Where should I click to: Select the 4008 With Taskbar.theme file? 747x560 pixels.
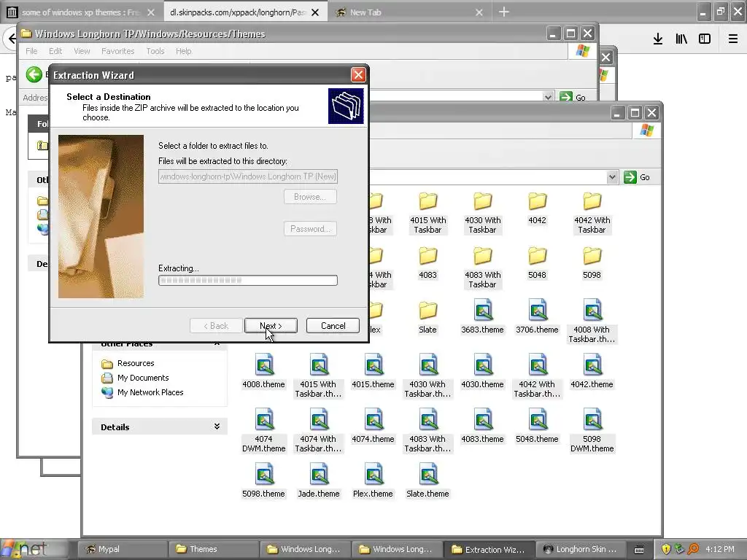click(592, 322)
